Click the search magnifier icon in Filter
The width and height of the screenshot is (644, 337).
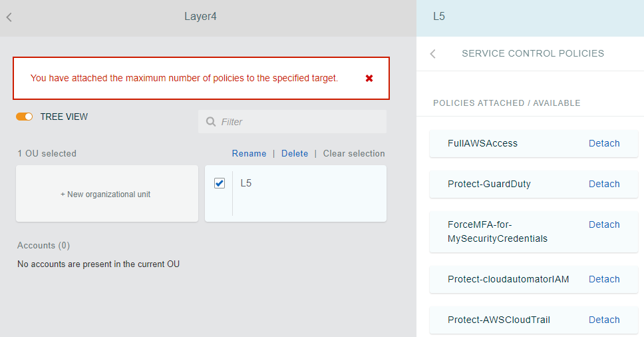point(211,122)
